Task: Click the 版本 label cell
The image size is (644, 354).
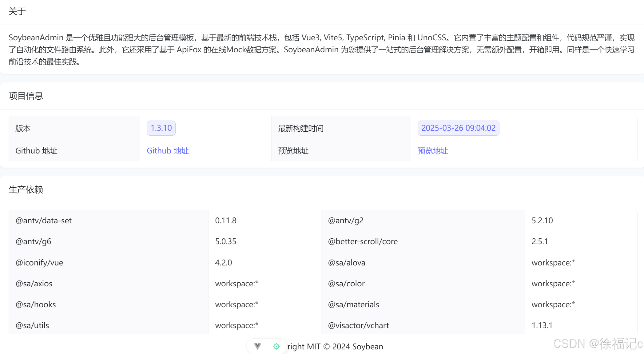Action: click(x=23, y=128)
